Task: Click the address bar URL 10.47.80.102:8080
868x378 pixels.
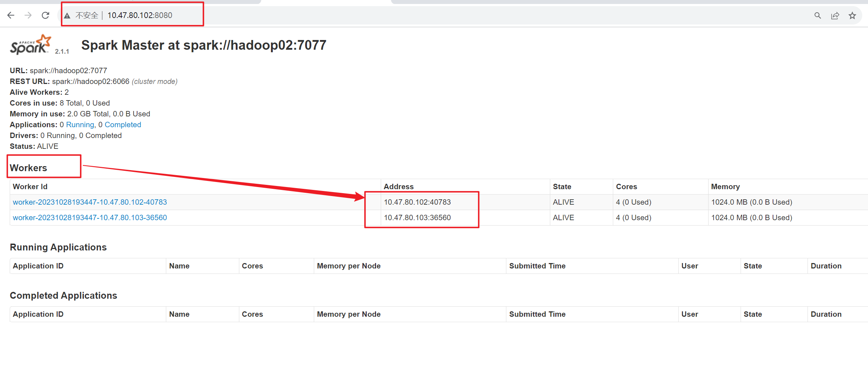Action: 140,15
